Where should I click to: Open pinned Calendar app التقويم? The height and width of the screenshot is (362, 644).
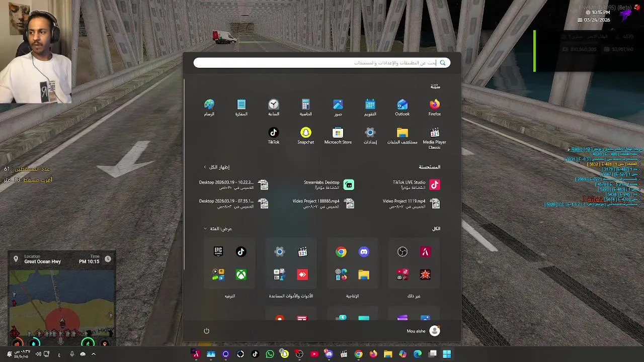370,108
